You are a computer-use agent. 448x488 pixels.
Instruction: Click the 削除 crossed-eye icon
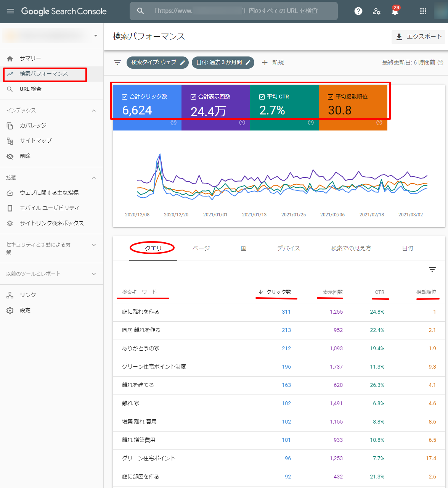[x=10, y=156]
